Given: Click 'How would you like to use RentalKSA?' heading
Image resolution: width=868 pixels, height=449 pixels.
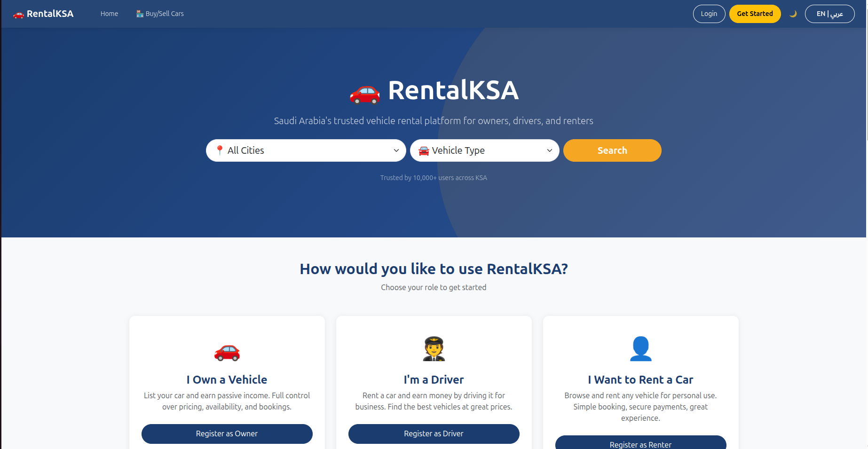Looking at the screenshot, I should click(x=434, y=269).
